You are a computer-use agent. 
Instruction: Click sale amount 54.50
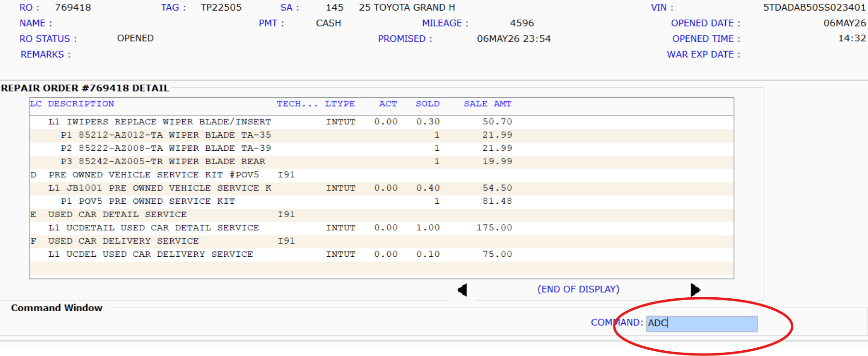pos(497,188)
